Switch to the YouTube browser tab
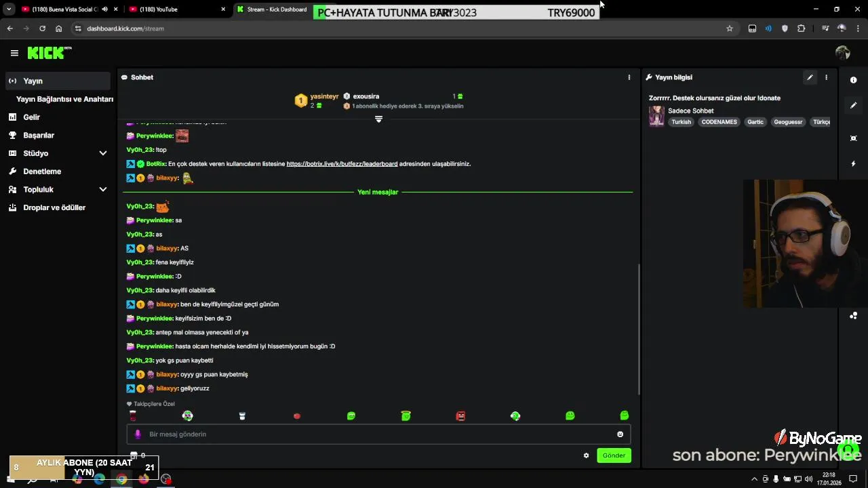 (x=175, y=9)
